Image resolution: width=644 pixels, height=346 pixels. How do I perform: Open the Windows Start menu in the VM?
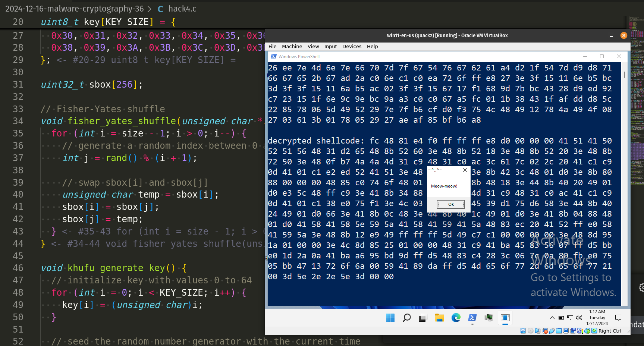[x=390, y=318]
